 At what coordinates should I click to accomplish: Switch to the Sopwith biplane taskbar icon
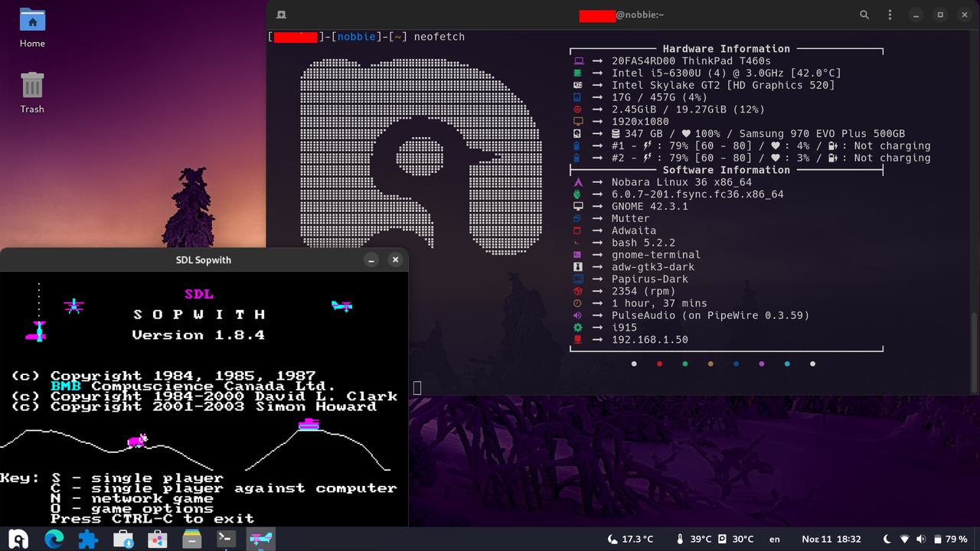(260, 540)
